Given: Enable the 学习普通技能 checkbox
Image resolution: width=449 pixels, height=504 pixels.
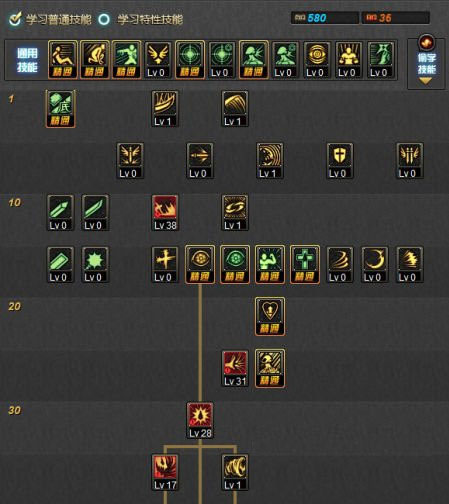Looking at the screenshot, I should (15, 19).
